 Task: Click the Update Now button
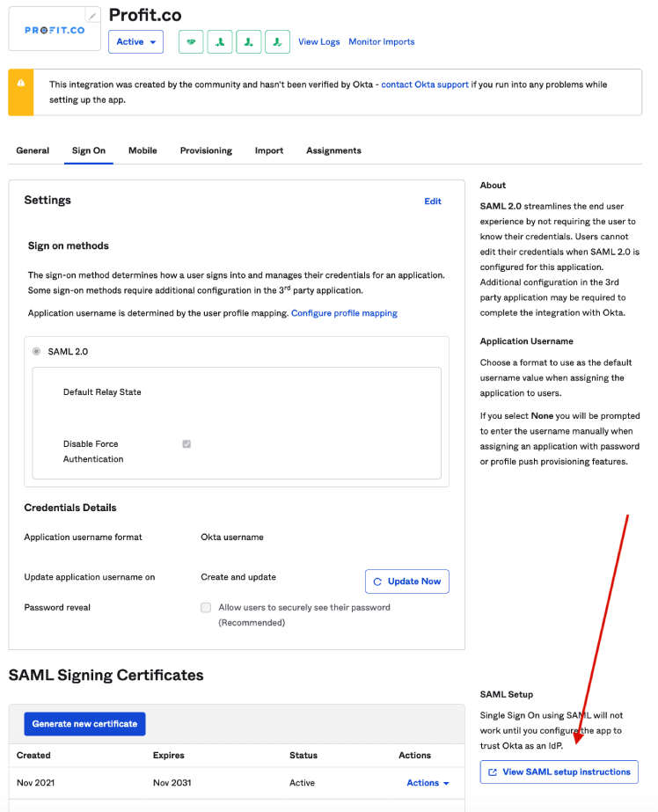[407, 582]
